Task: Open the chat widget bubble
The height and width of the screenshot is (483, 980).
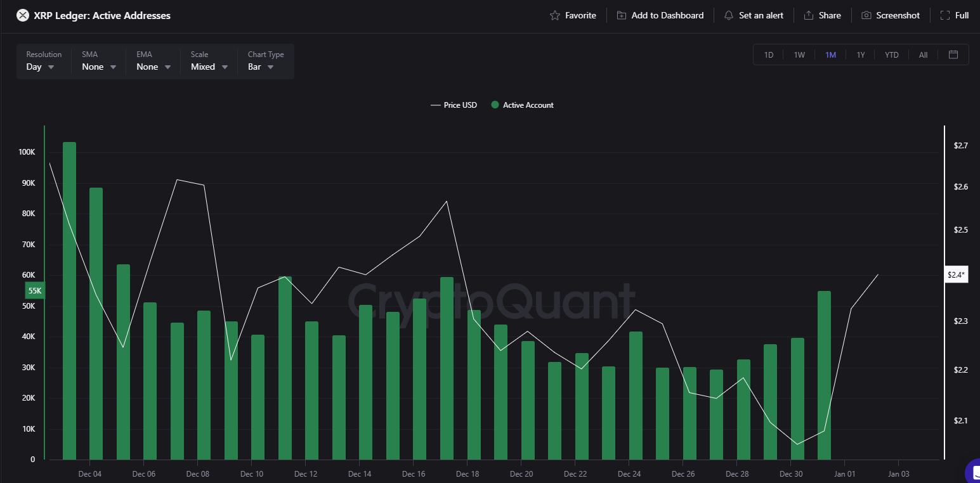Action: coord(973,472)
